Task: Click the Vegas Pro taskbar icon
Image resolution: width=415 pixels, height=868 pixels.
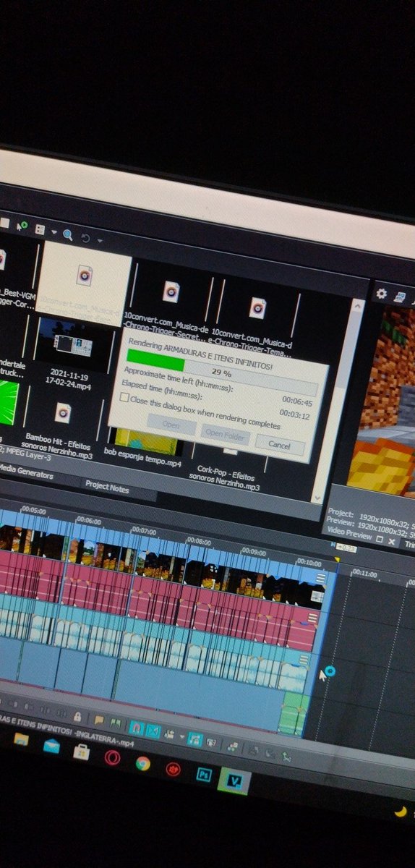Action: pos(234,781)
